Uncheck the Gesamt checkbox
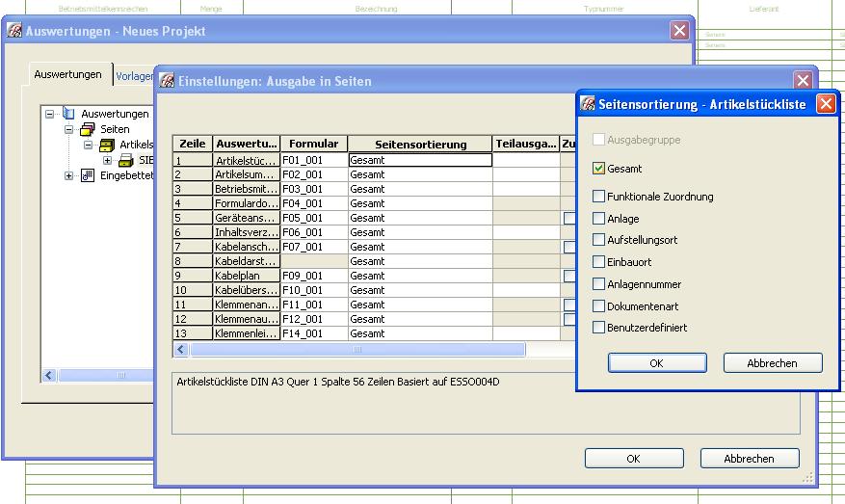Screen dimensions: 845x504 tap(598, 169)
